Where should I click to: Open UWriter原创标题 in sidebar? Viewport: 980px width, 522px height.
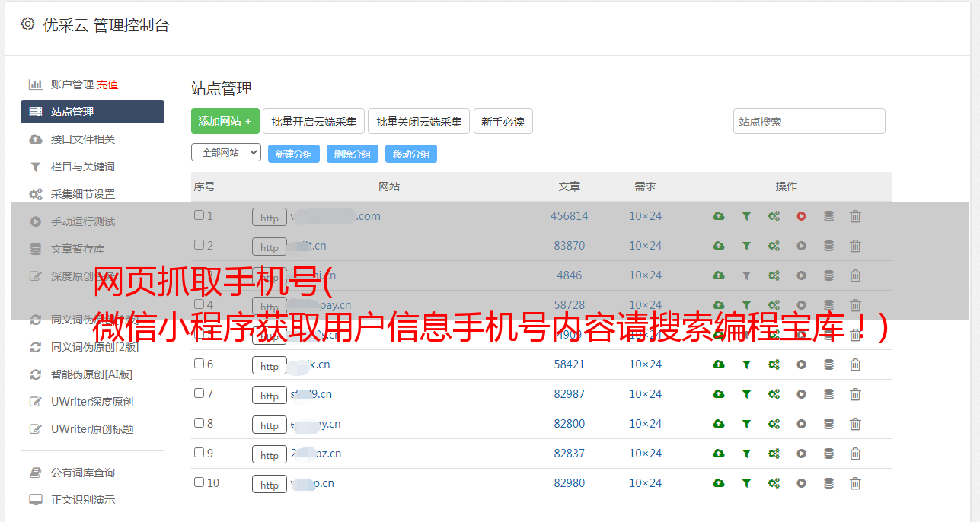pos(91,429)
